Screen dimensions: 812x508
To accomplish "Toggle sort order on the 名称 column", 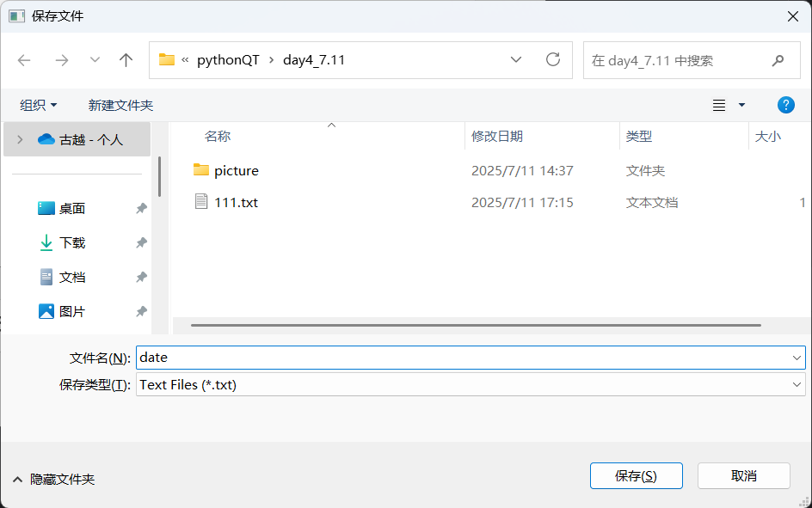I will 216,136.
